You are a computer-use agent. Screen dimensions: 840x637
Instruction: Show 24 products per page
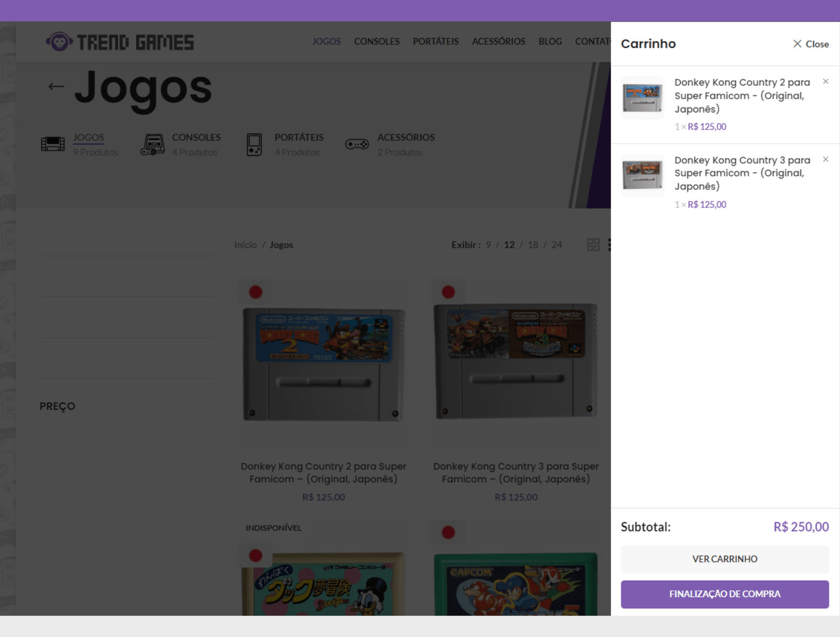click(556, 245)
